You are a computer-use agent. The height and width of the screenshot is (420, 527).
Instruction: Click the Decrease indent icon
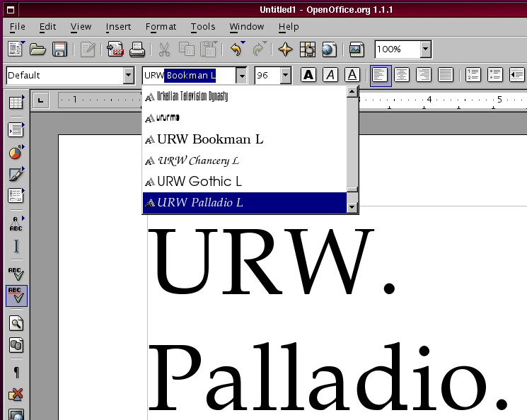click(x=516, y=74)
